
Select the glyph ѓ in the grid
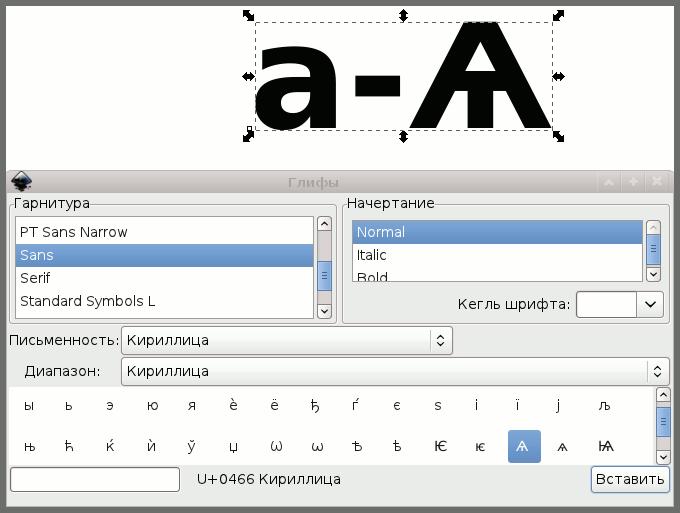click(x=356, y=405)
